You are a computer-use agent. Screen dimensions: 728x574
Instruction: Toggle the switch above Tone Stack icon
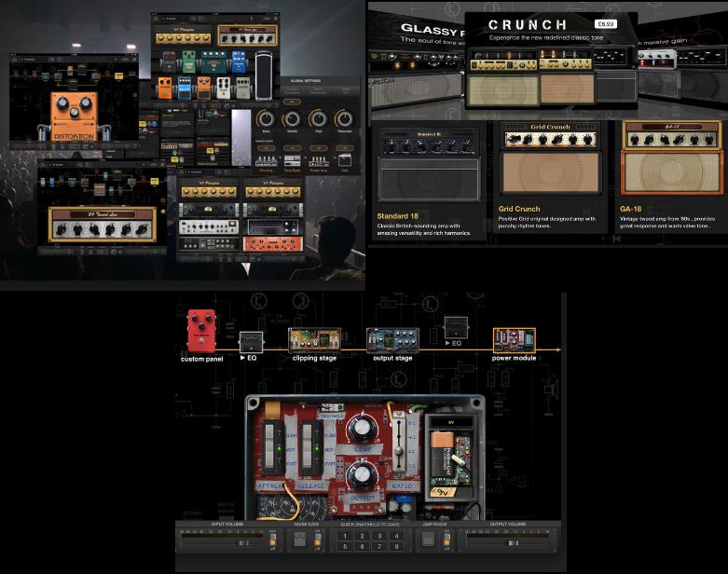pyautogui.click(x=292, y=148)
